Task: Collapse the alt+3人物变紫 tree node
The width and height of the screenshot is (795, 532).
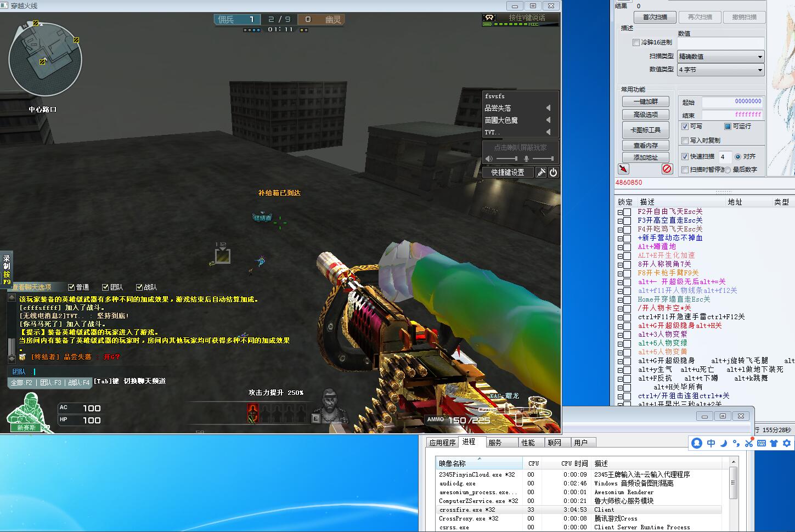Action: (x=620, y=335)
